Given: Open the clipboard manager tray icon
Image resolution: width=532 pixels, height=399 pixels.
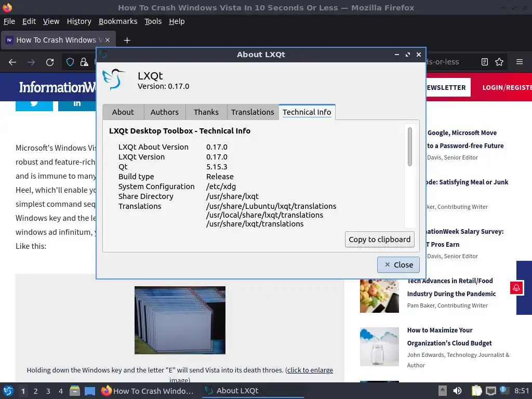Looking at the screenshot, I should point(477,391).
